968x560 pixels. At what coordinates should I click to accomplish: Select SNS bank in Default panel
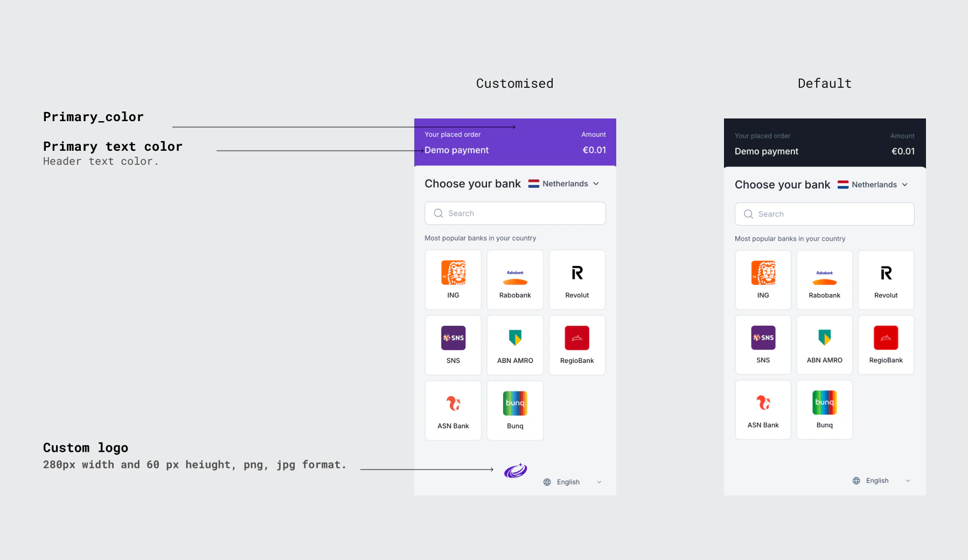point(763,345)
